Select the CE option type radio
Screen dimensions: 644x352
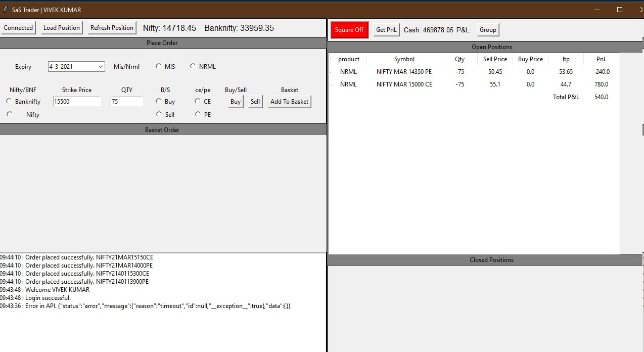click(x=198, y=102)
